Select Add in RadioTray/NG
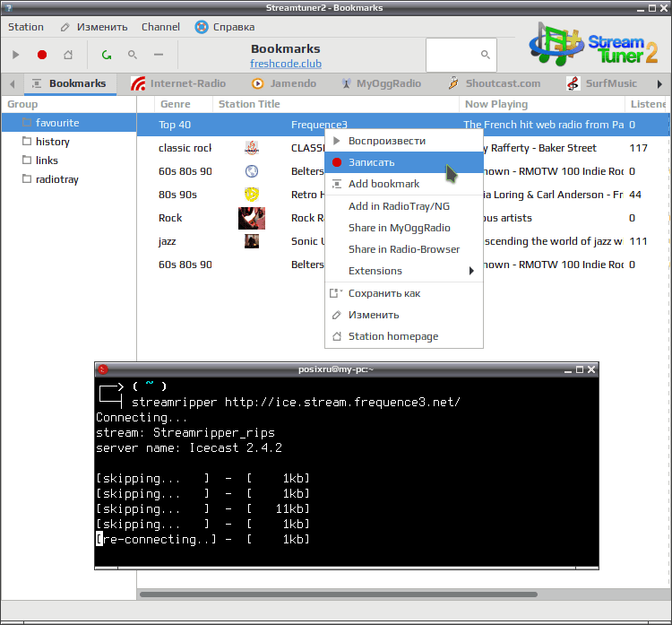Viewport: 672px width, 625px height. click(x=404, y=206)
